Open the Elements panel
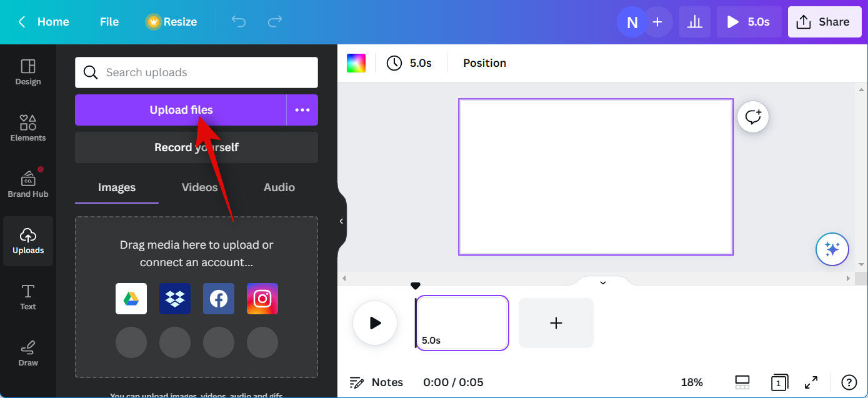Viewport: 868px width, 398px height. pos(28,129)
